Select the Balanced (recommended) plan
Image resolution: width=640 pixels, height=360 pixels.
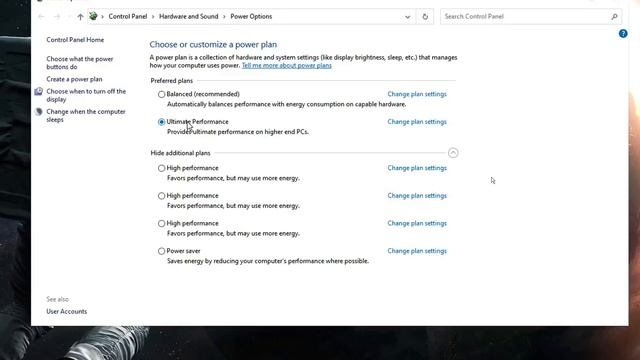point(162,94)
